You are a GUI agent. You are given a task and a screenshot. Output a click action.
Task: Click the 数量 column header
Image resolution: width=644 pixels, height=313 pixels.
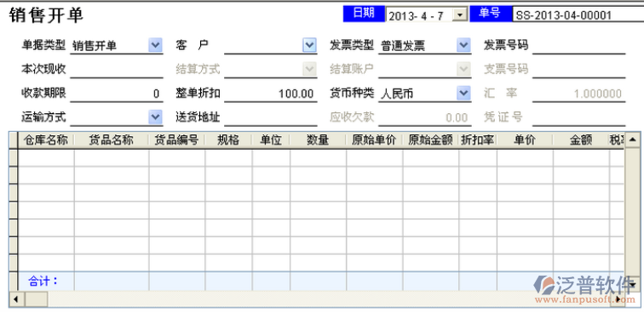(318, 140)
